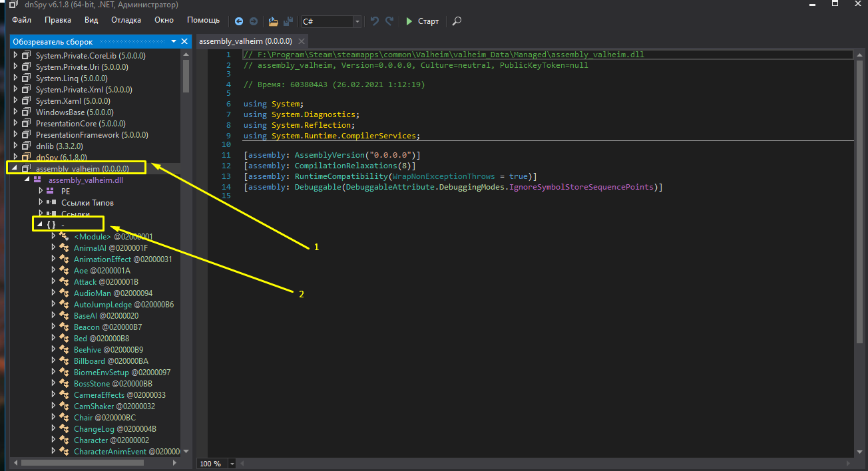This screenshot has width=868, height=471.
Task: Click the PE node icon
Action: (x=51, y=191)
